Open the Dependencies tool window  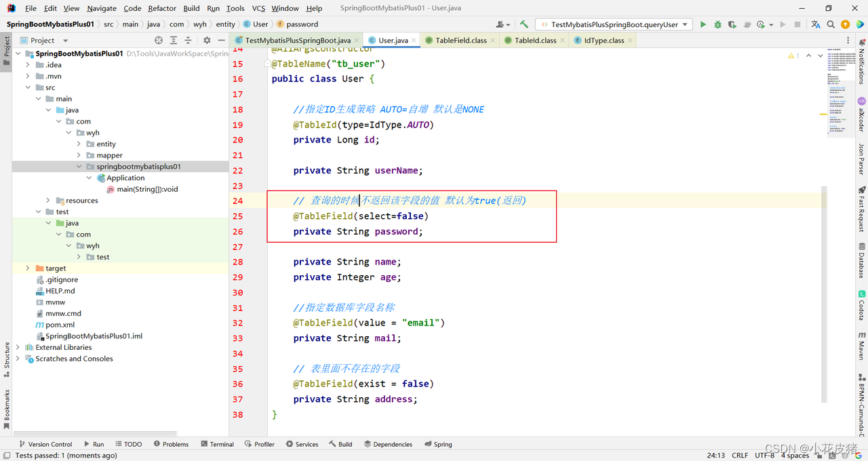coord(388,444)
